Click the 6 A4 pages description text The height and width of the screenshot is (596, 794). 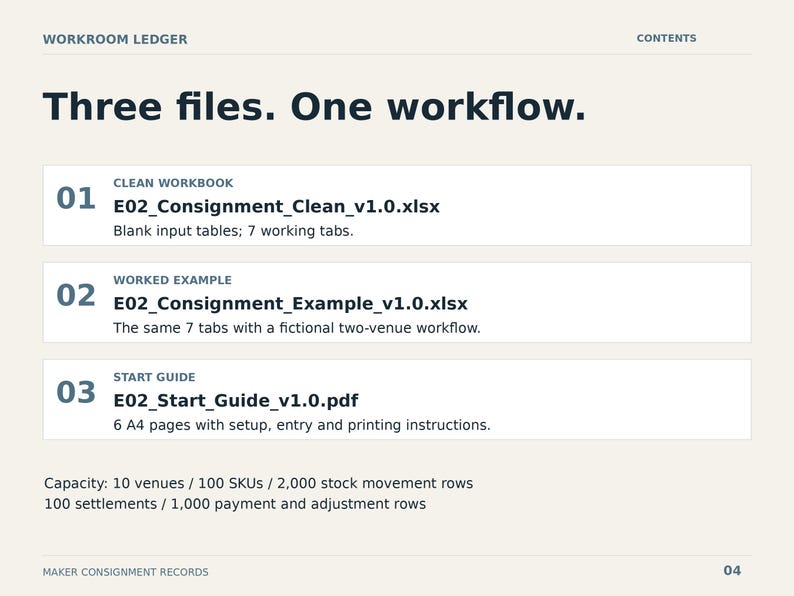[x=302, y=425]
